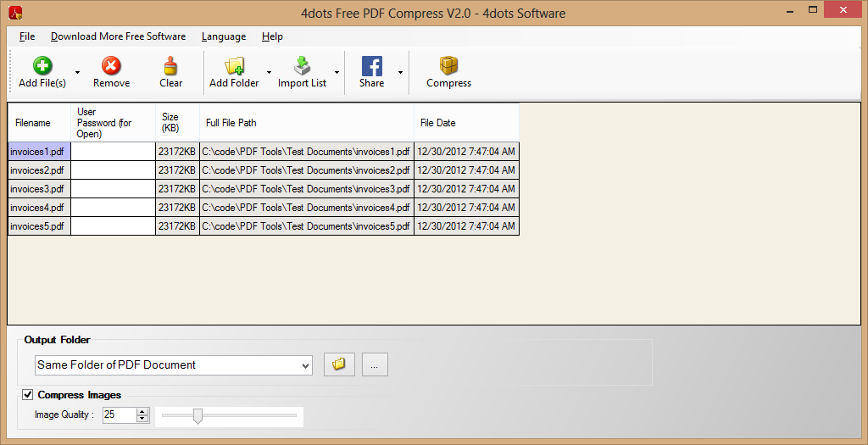This screenshot has width=868, height=445.
Task: Click the Add Folder icon
Action: tap(234, 66)
